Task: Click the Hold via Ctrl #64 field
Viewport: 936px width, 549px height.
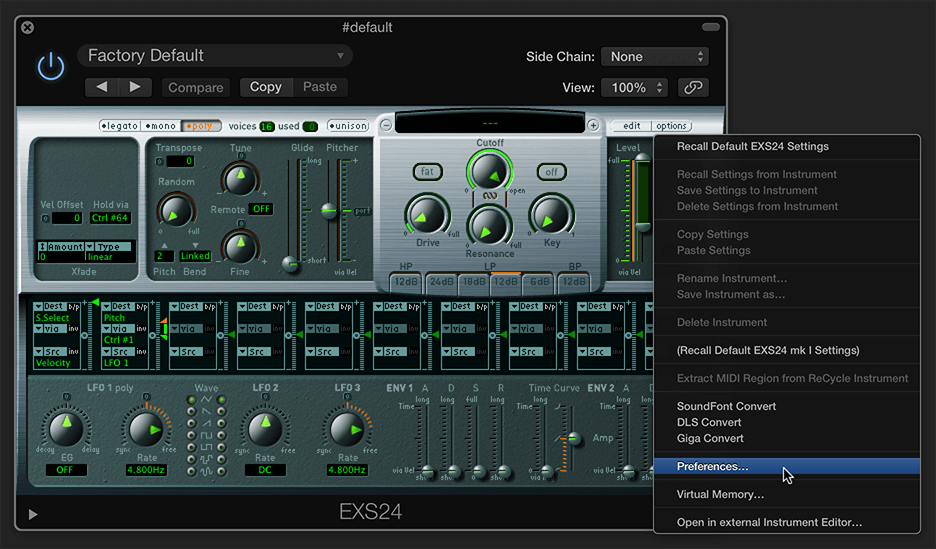Action: (x=110, y=218)
